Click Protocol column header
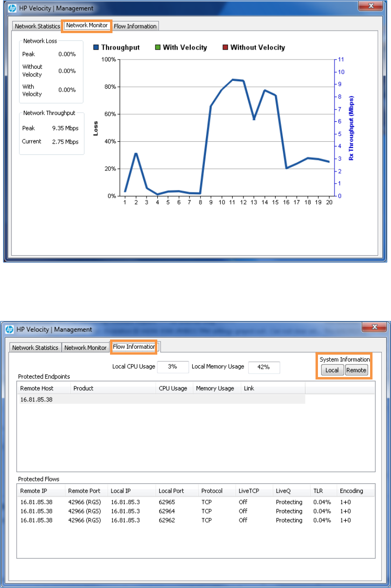Viewport: 391px width, 588px height. 217,491
